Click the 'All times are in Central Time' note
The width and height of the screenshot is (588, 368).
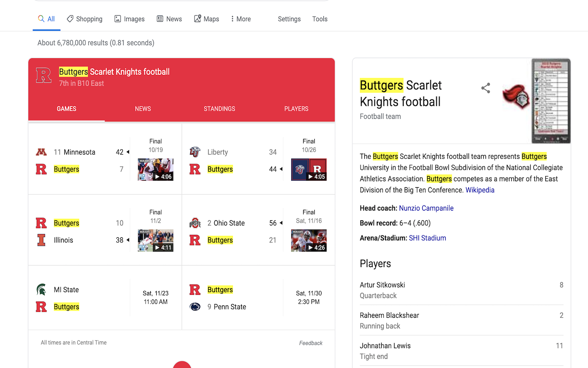coord(73,343)
